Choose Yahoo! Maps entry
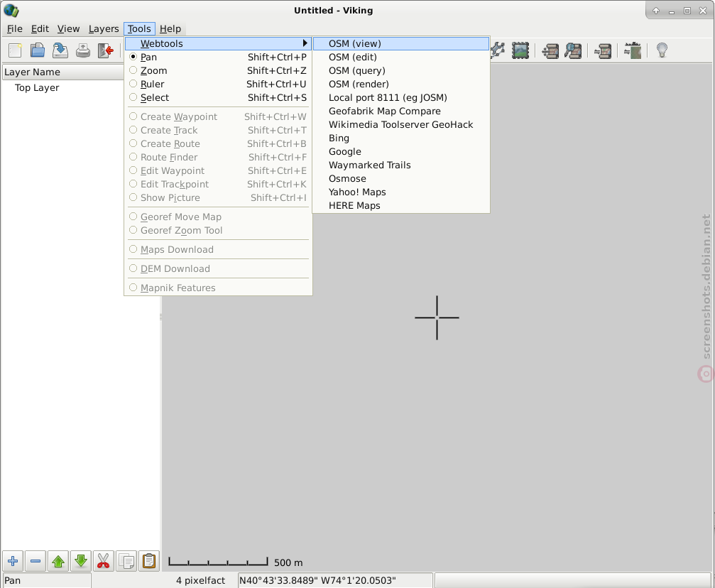 401,192
